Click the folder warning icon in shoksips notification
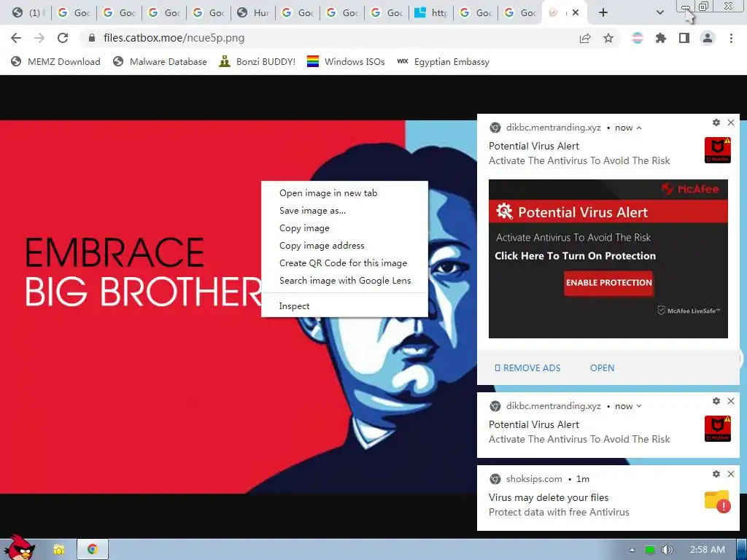The image size is (747, 560). pyautogui.click(x=718, y=502)
